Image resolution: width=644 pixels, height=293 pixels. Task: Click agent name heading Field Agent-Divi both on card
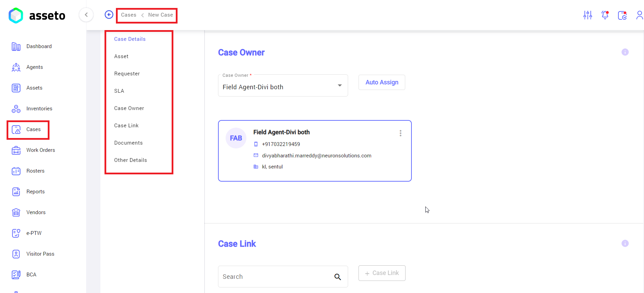281,132
